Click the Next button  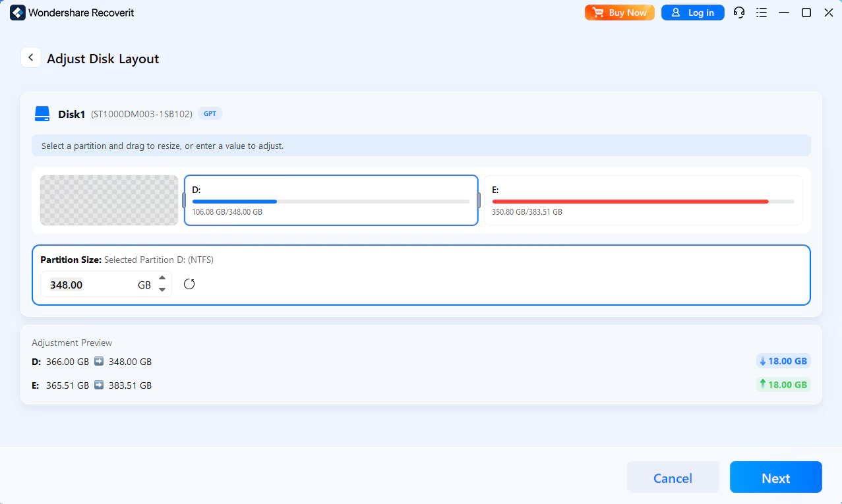(x=775, y=478)
